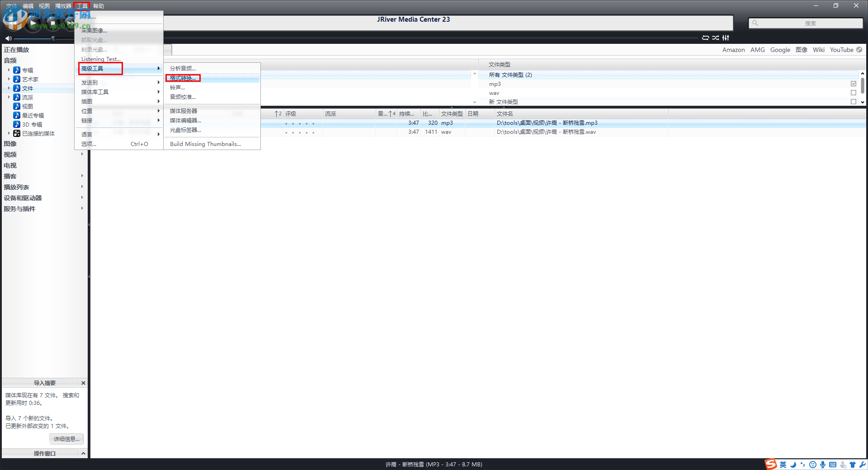Viewport: 868px width, 470px height.
Task: Expand the 专辑 tree node
Action: [x=9, y=70]
